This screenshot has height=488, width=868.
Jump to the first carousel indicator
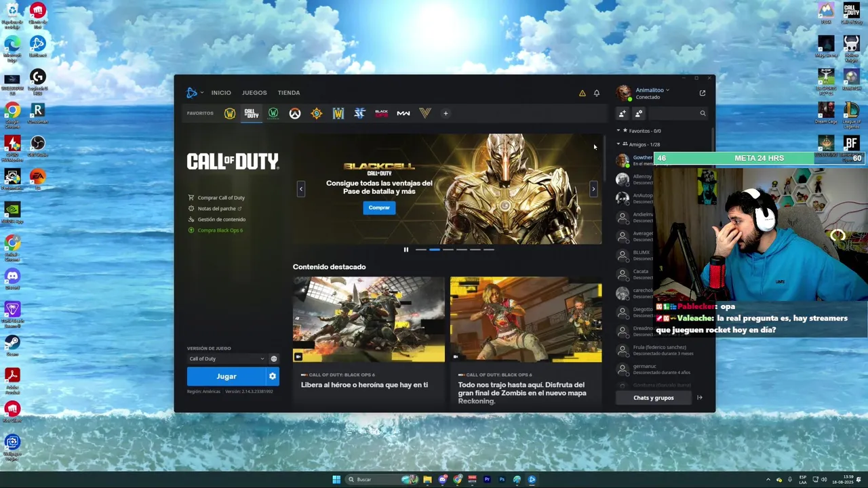coord(421,250)
